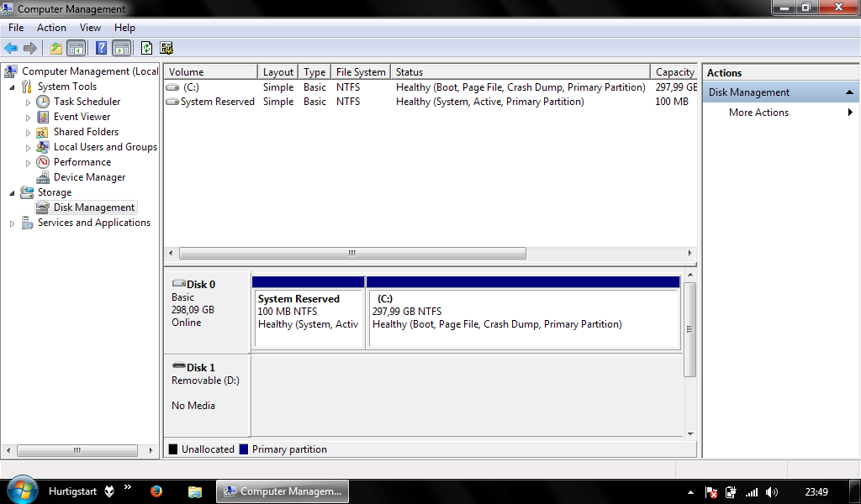This screenshot has width=861, height=504.
Task: Expand the Event Viewer node arrow
Action: 28,118
